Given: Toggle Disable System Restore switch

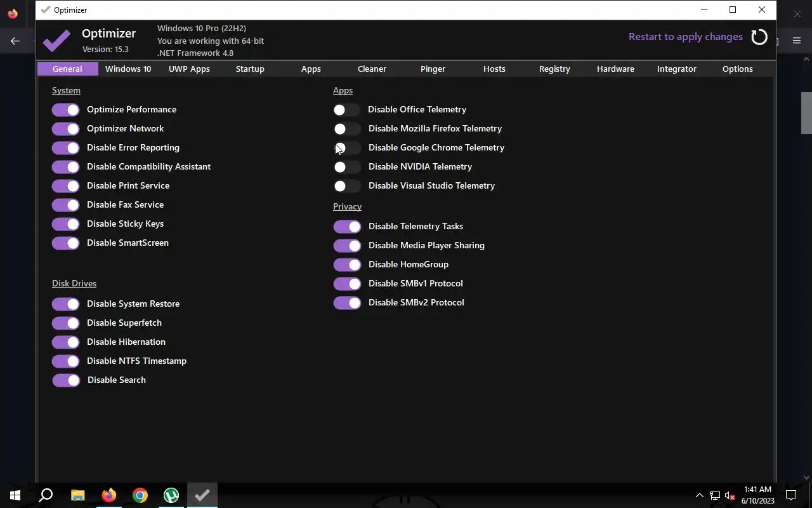Looking at the screenshot, I should (66, 304).
